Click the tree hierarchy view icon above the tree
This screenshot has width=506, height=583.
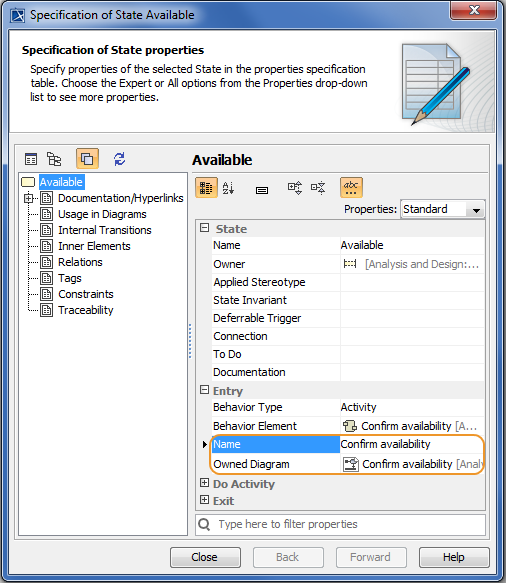[x=54, y=159]
